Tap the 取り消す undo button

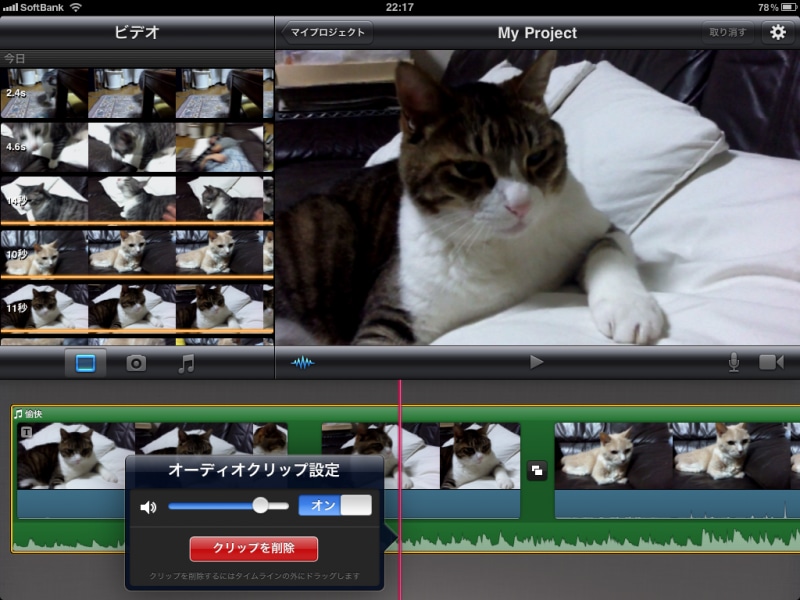[x=727, y=32]
